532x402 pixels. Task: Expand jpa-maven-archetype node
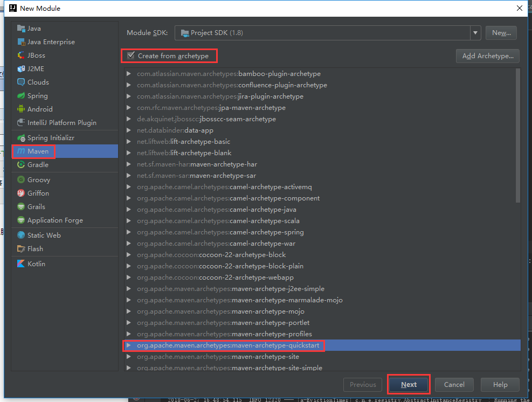[129, 108]
